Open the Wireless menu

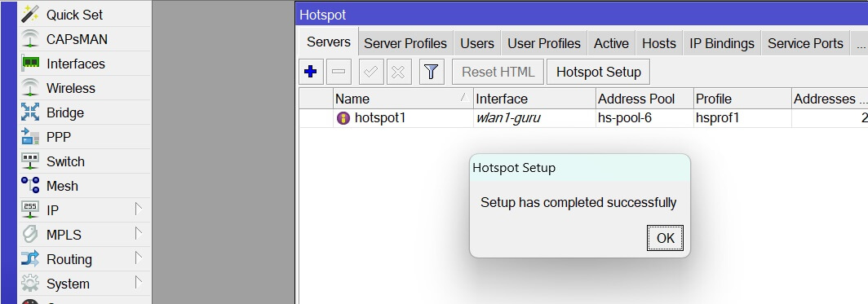[84, 88]
